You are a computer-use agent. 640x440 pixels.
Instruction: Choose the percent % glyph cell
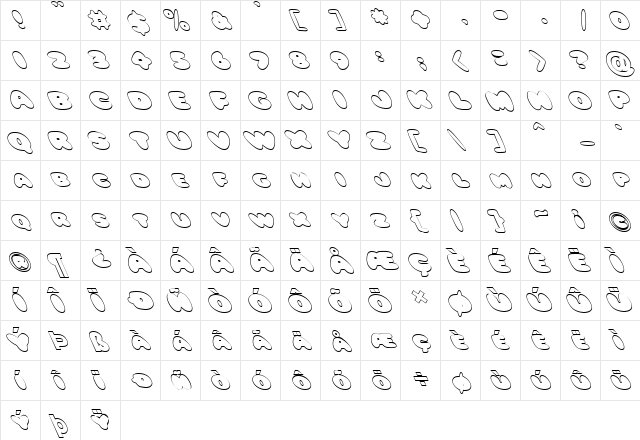click(x=180, y=20)
